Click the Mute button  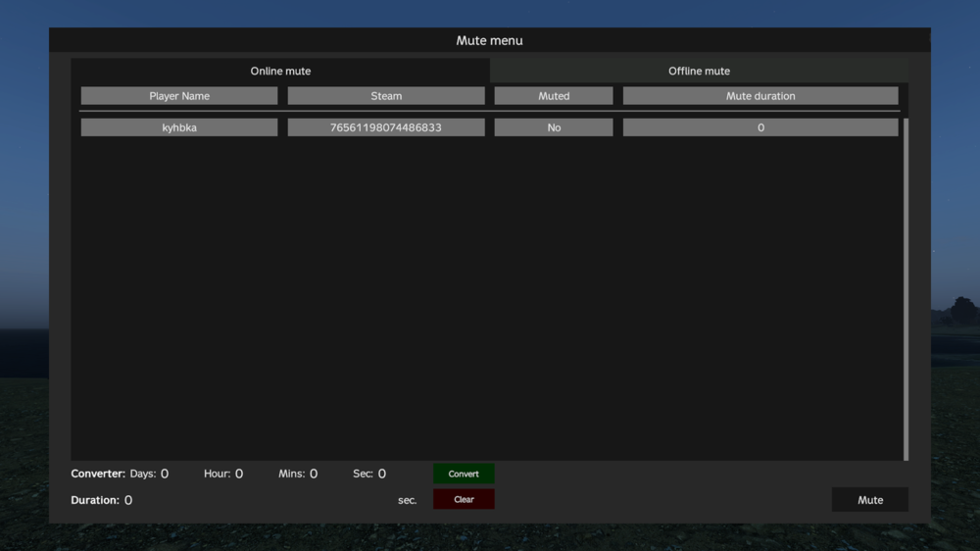coord(870,500)
